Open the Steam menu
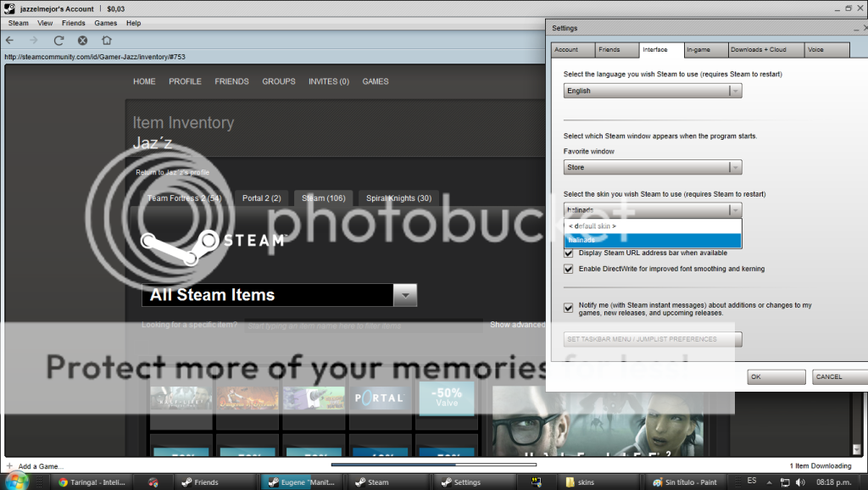 click(x=19, y=23)
